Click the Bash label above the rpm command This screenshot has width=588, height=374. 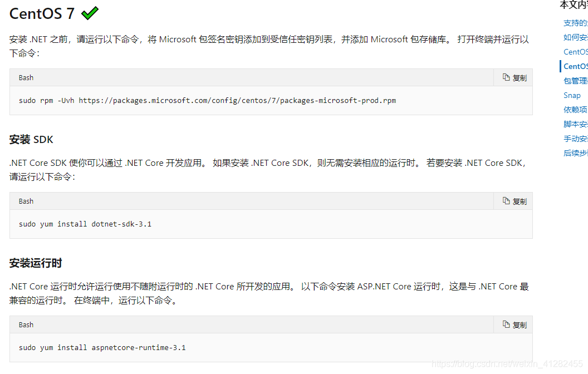(26, 77)
